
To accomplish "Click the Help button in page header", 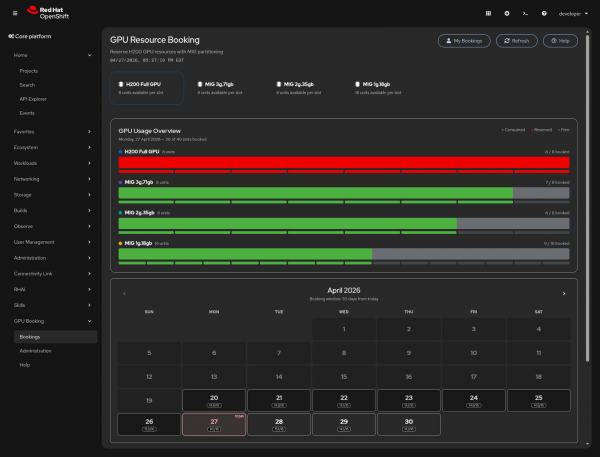I will (x=560, y=41).
